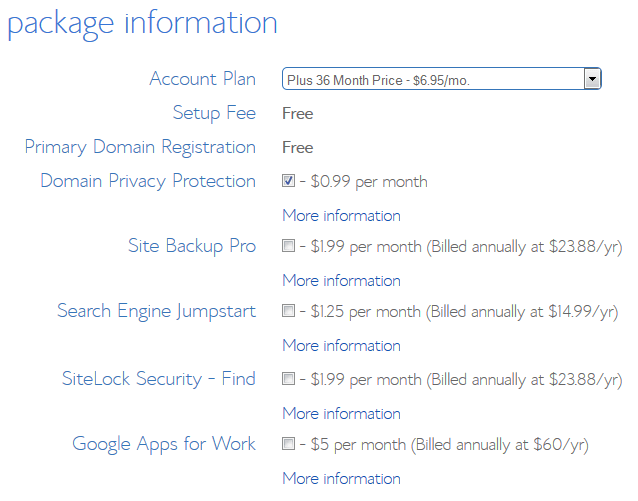The height and width of the screenshot is (501, 638).
Task: Open the Account Plan dropdown
Action: point(441,79)
